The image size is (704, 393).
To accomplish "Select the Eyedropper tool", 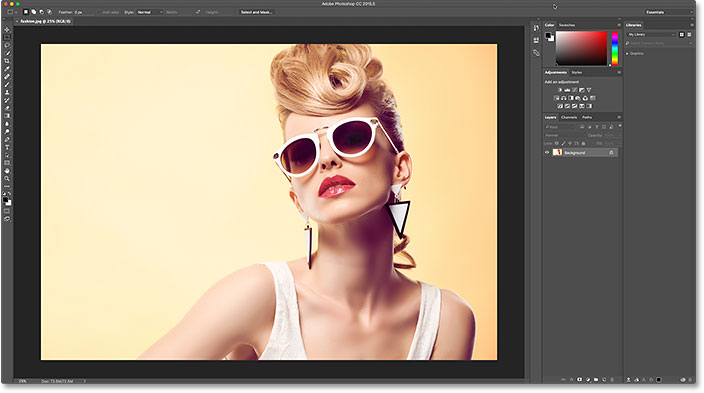I will [7, 69].
